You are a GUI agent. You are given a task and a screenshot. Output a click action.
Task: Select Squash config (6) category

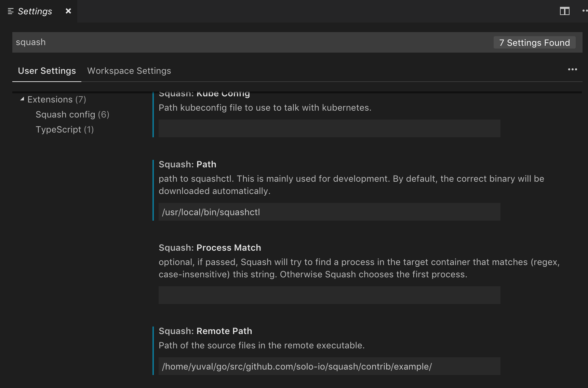[72, 114]
